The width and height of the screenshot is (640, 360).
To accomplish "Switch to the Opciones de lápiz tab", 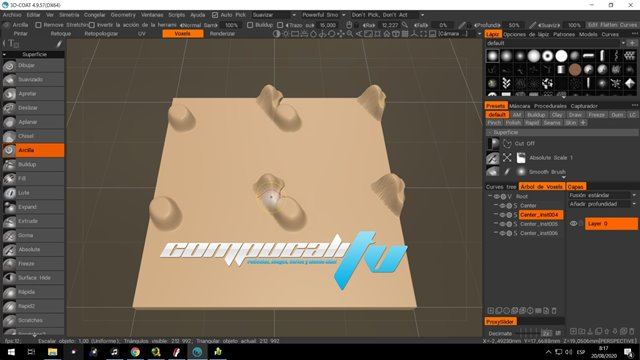I will point(526,35).
